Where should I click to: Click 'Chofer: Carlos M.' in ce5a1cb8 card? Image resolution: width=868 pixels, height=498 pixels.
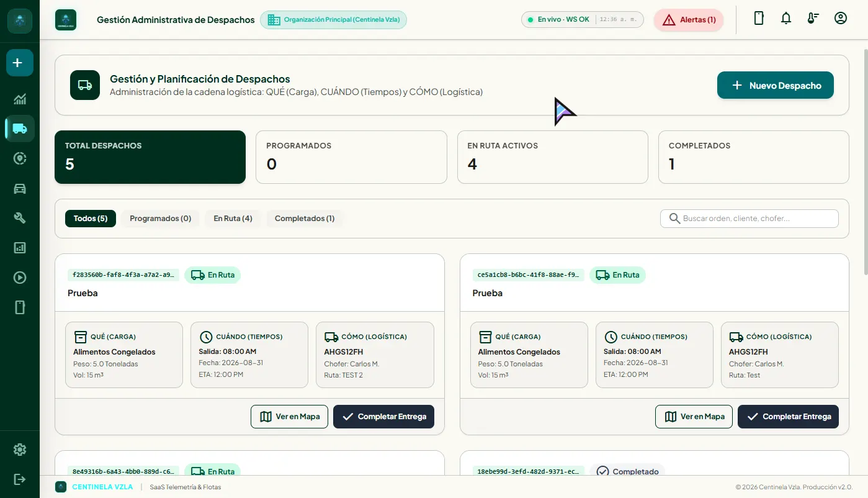(756, 364)
